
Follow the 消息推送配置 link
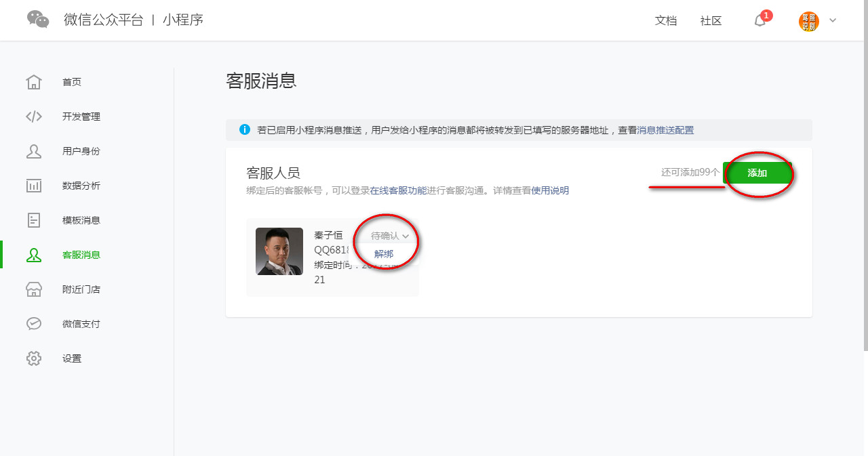click(665, 130)
